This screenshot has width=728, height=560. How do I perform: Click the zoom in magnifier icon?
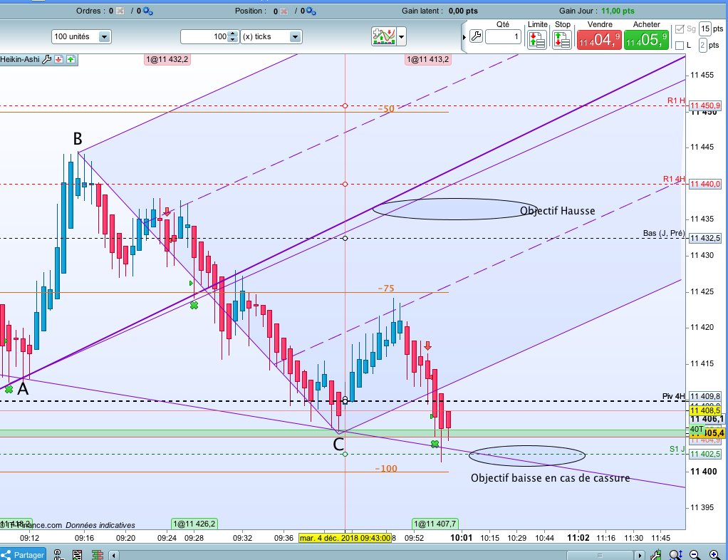coord(715,554)
